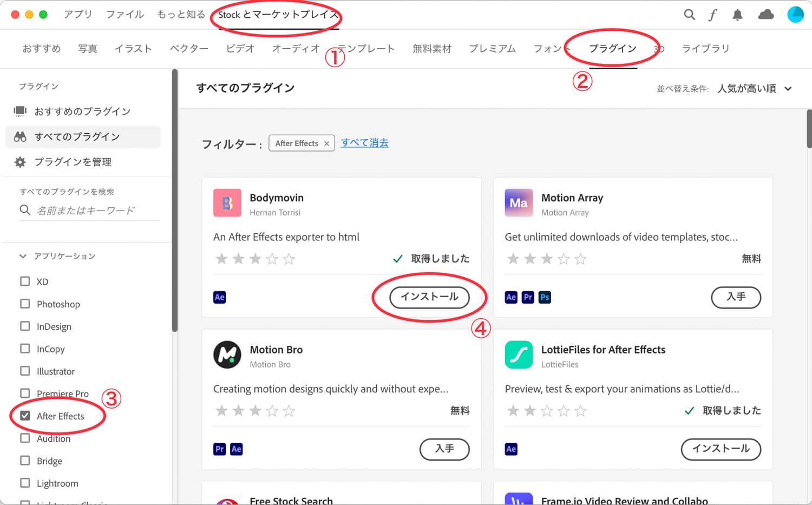
Task: Switch to the ライブラリ tab
Action: (705, 49)
